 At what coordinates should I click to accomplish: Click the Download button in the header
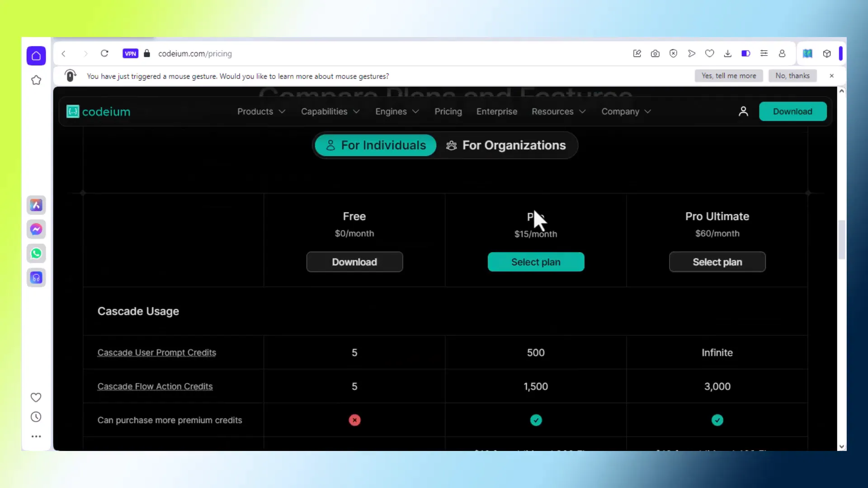tap(793, 111)
